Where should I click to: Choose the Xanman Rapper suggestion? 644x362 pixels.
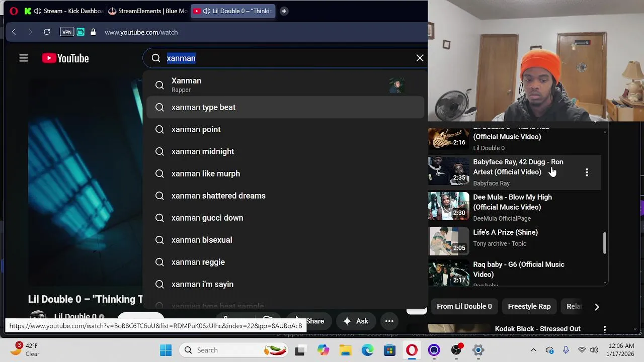(285, 85)
